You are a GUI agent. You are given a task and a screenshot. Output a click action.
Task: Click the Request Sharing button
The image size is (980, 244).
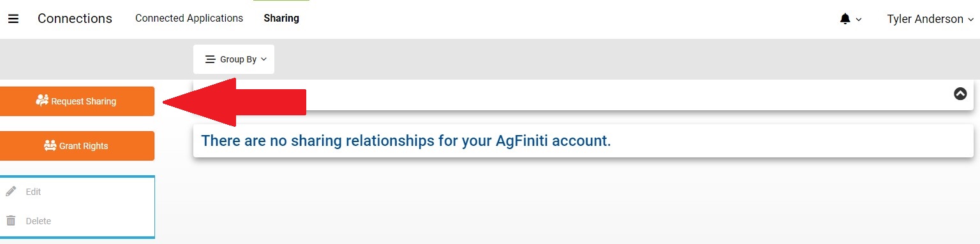click(77, 101)
